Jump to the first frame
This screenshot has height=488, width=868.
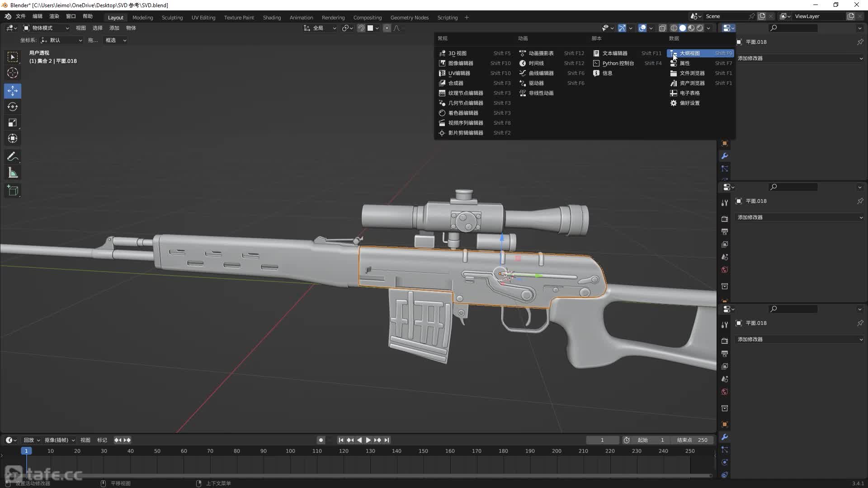[341, 440]
